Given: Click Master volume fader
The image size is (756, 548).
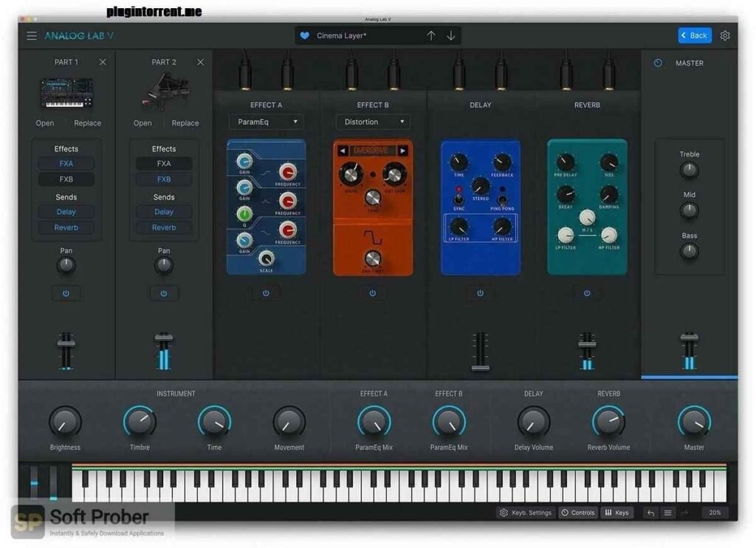Looking at the screenshot, I should pos(689,337).
